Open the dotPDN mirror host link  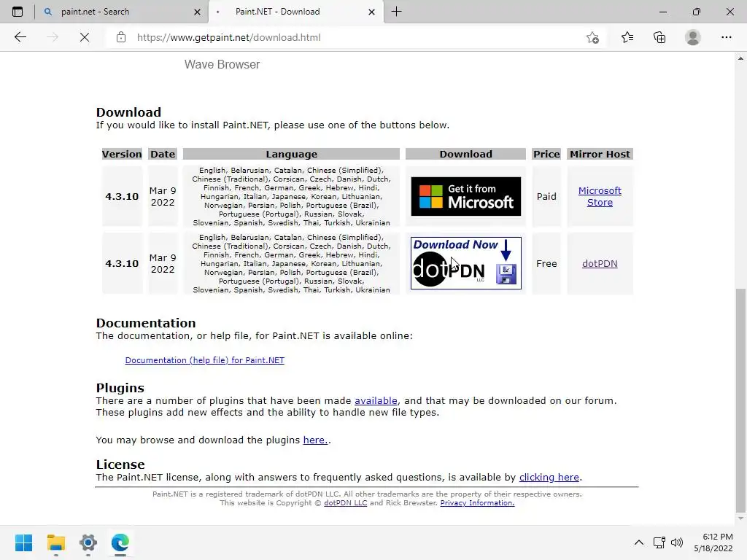tap(600, 263)
